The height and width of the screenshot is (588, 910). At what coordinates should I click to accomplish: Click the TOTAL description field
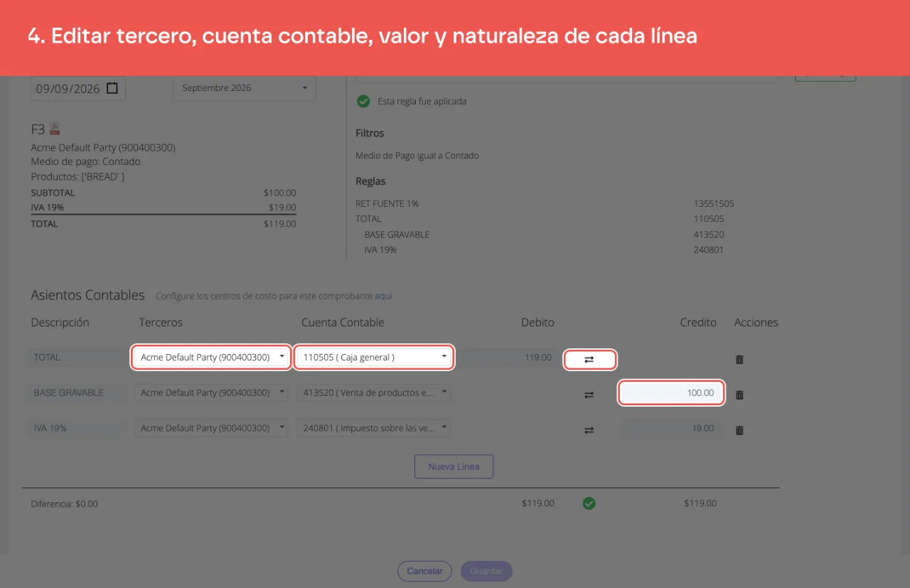pos(77,357)
